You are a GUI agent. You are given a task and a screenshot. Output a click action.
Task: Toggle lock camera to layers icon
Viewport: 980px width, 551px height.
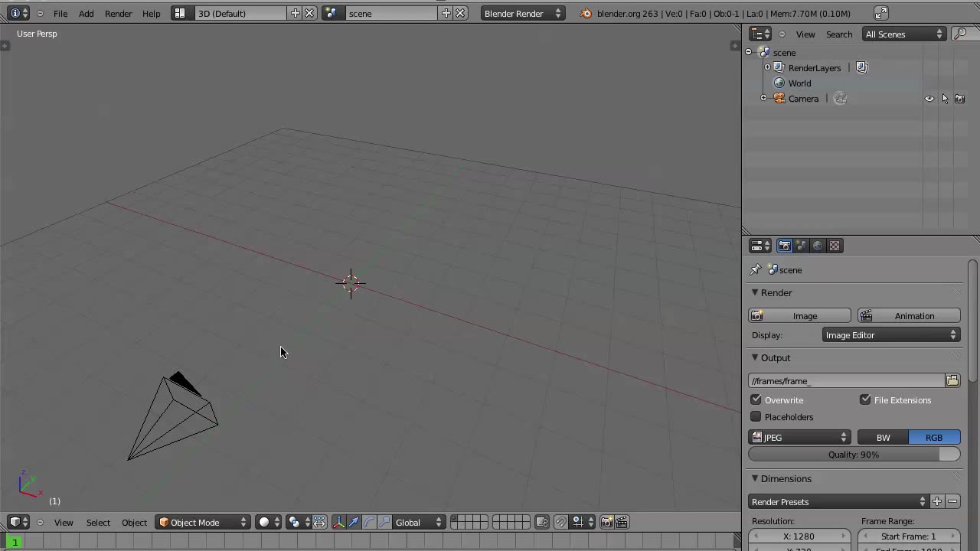[x=542, y=522]
